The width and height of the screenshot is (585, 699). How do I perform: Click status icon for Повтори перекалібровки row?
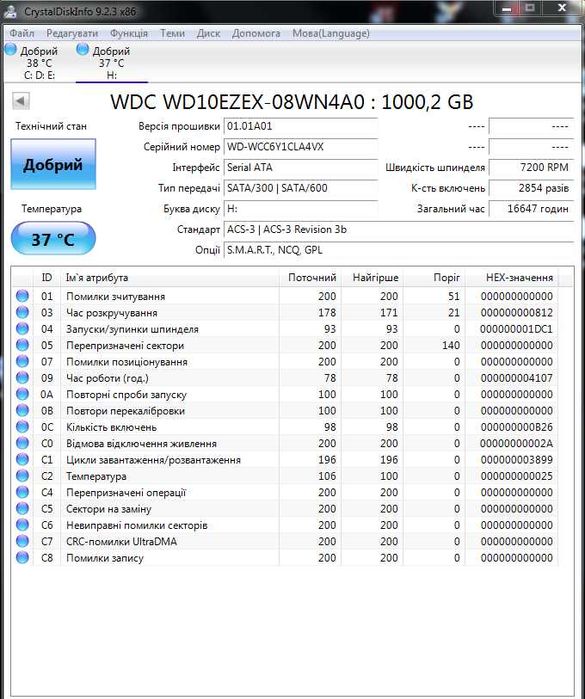22,411
